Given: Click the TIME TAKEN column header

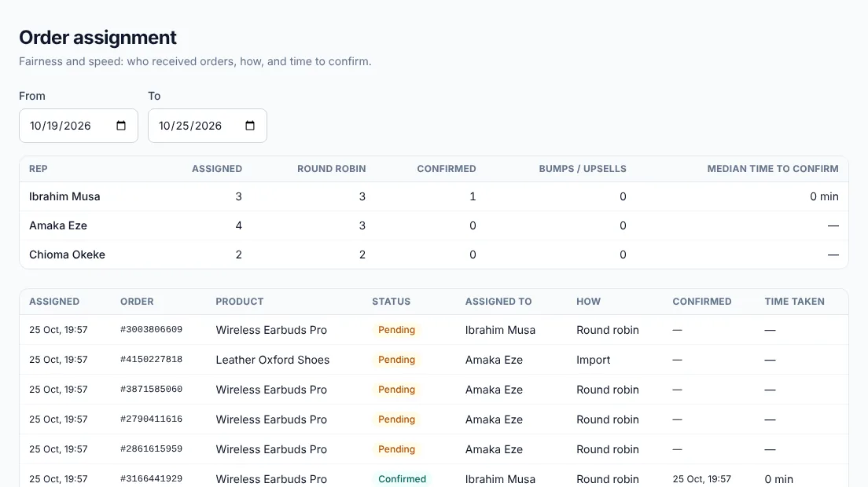Looking at the screenshot, I should coord(794,302).
